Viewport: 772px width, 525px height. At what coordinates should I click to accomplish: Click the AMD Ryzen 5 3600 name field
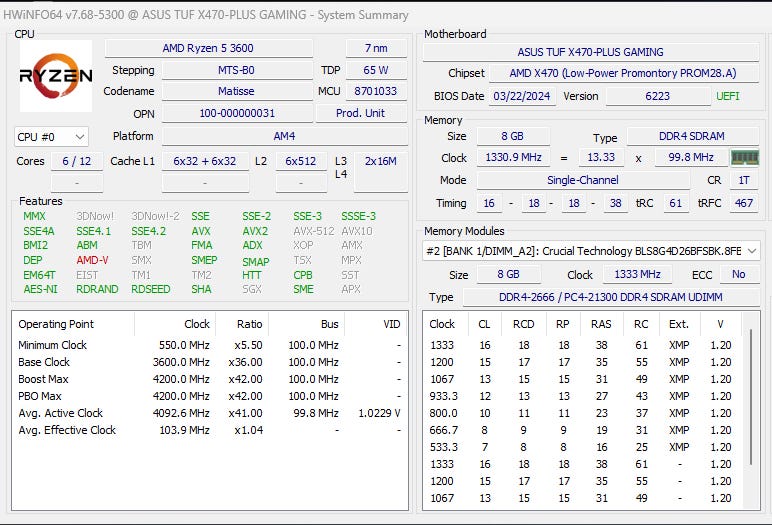(x=208, y=48)
